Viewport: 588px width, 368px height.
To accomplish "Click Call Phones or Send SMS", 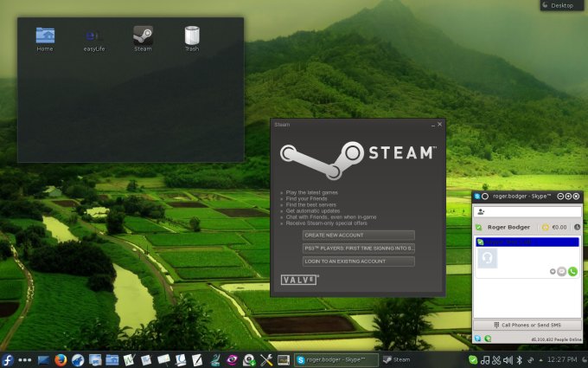I will click(527, 325).
